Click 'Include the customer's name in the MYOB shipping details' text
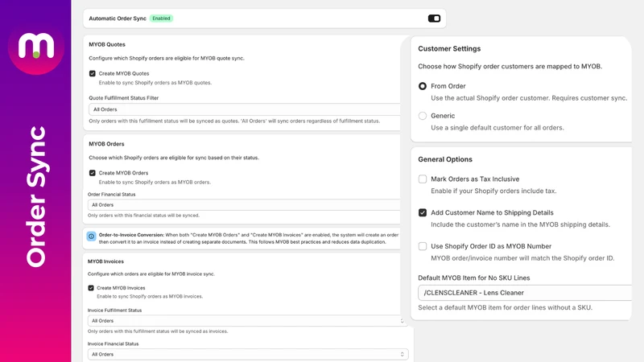This screenshot has height=362, width=644. click(x=520, y=224)
